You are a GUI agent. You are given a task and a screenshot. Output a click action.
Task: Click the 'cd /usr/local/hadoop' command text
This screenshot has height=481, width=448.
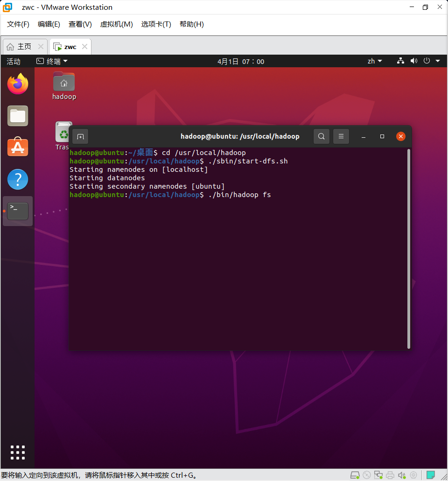204,153
